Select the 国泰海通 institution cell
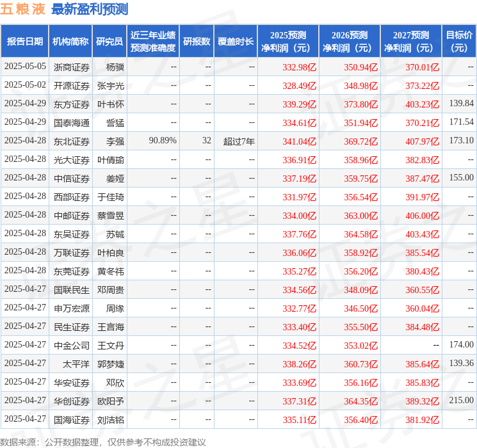The image size is (477, 448). (x=72, y=123)
